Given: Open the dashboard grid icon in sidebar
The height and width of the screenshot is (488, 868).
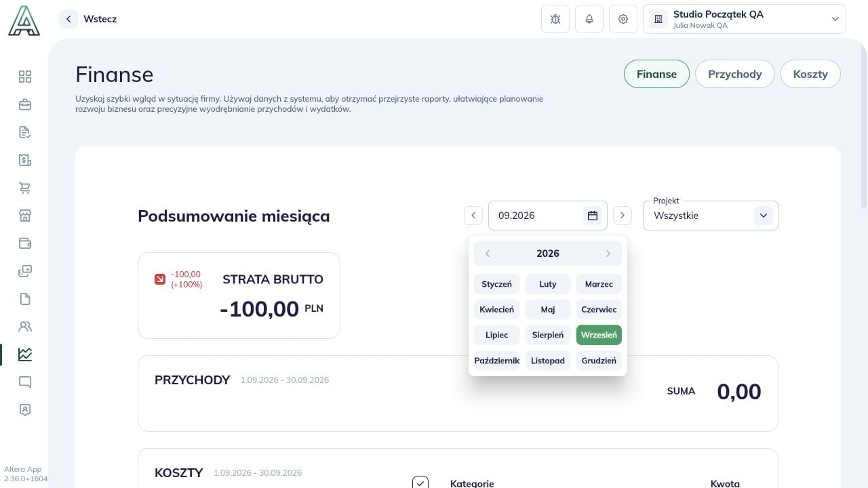Looking at the screenshot, I should [x=25, y=77].
